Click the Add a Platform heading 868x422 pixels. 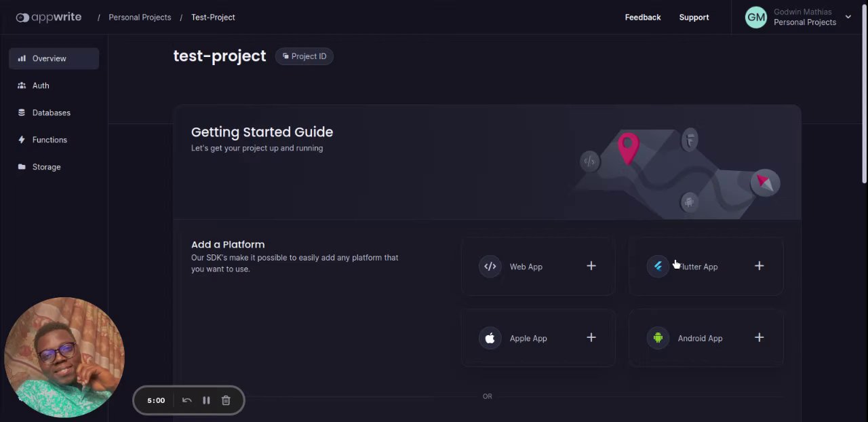228,244
